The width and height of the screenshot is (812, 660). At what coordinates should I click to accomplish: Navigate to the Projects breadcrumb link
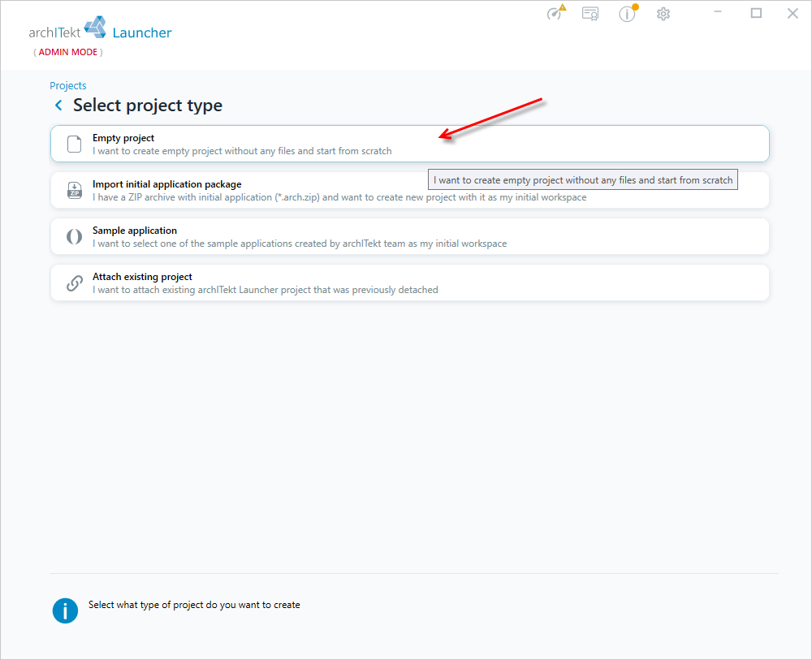(68, 85)
